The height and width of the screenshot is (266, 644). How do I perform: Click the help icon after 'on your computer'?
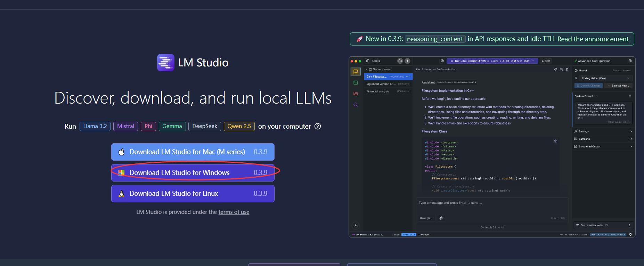(x=318, y=126)
